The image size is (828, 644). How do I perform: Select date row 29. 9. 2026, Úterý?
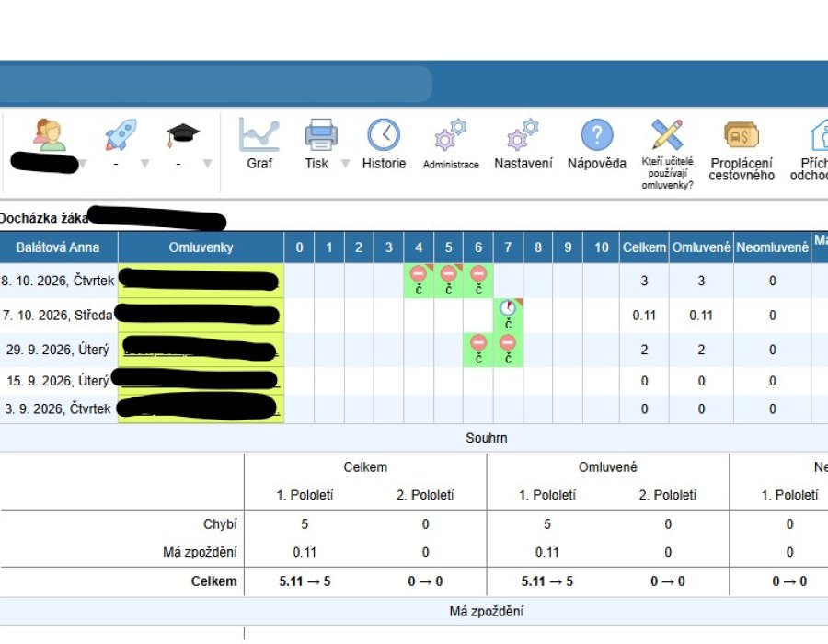[x=58, y=350]
